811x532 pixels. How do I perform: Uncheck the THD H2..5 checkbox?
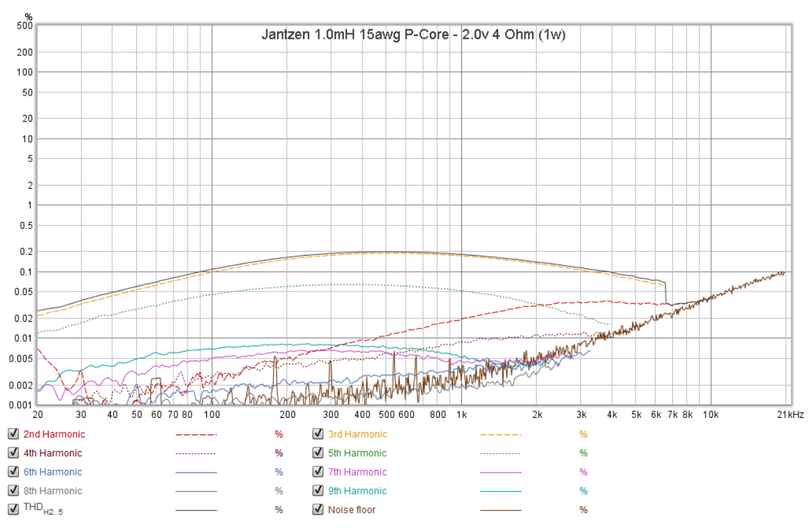click(13, 509)
